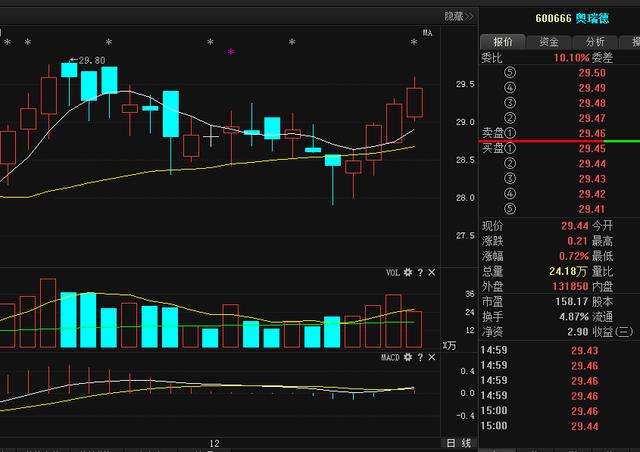
Task: Click the 现价 value 29.44
Action: (x=575, y=226)
